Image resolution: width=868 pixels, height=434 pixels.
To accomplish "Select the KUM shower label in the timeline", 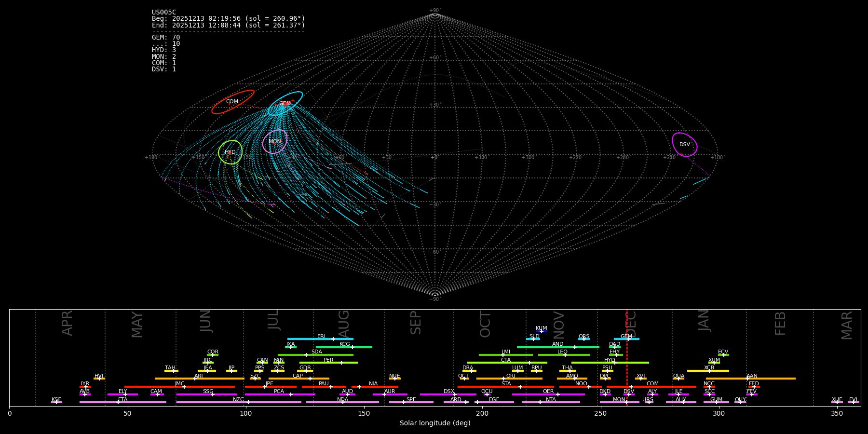I will click(542, 328).
